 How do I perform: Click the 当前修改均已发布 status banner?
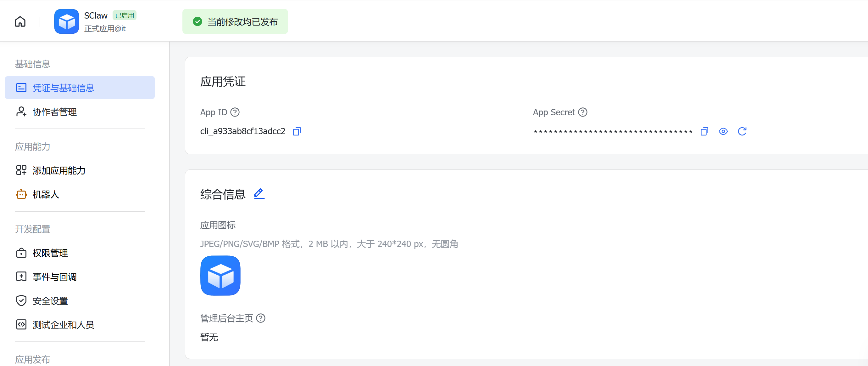[x=235, y=22]
